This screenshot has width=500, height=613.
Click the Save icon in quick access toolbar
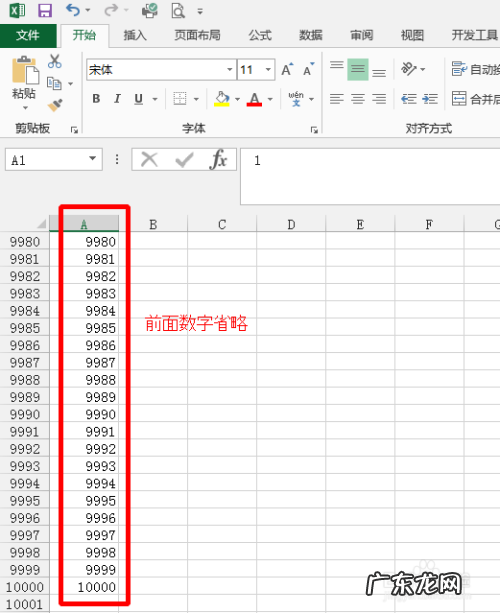tap(45, 10)
